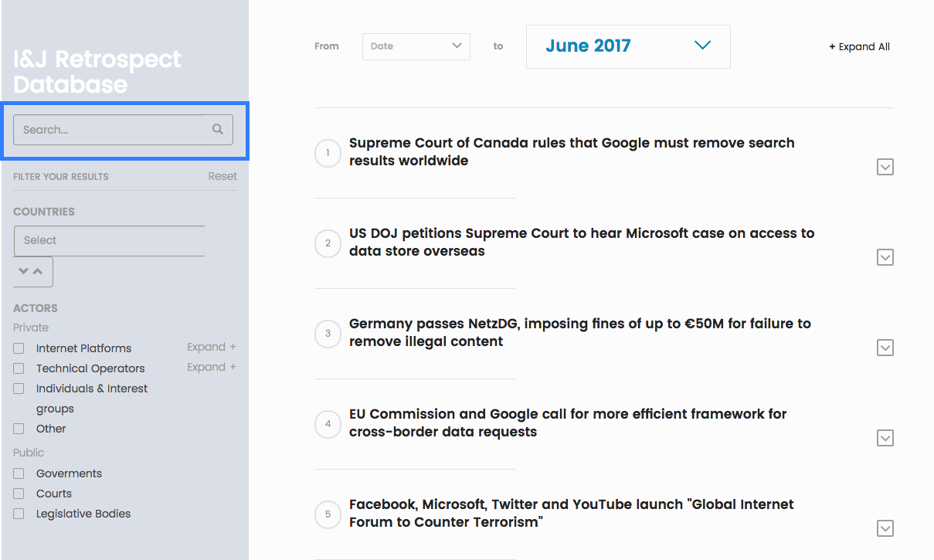Open the From Date dropdown
Screen dimensions: 934x560
tap(416, 46)
